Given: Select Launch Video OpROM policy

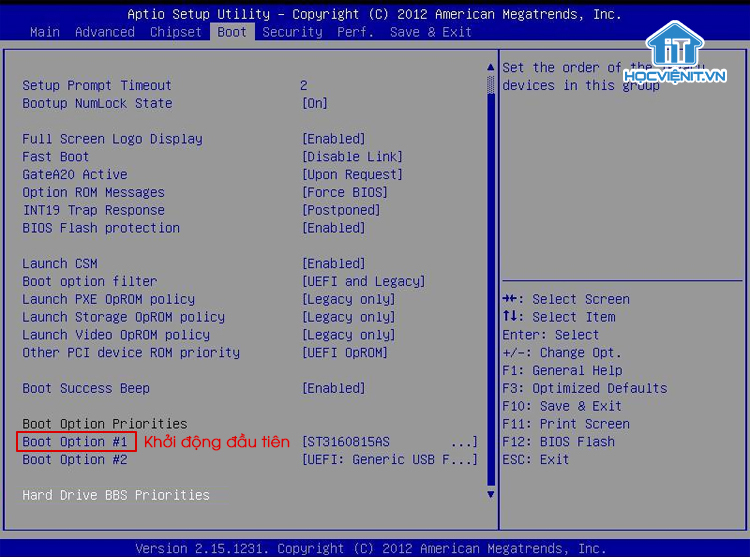Looking at the screenshot, I should [116, 335].
